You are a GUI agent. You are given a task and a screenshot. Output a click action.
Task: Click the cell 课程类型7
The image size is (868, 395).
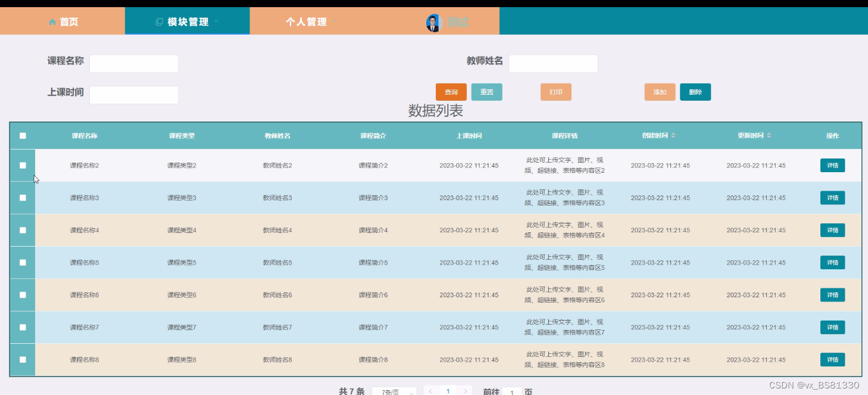(x=182, y=327)
